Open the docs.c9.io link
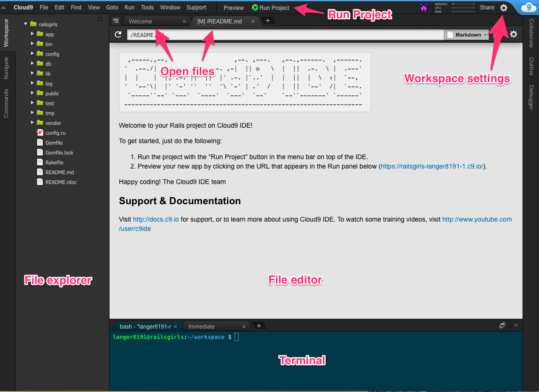Image resolution: width=539 pixels, height=392 pixels. [x=156, y=219]
